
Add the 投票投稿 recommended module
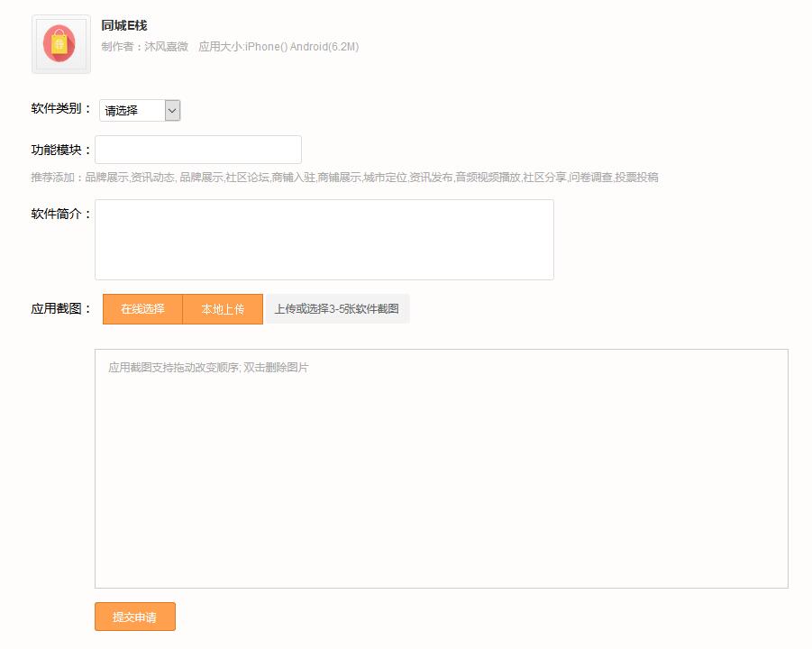click(636, 178)
